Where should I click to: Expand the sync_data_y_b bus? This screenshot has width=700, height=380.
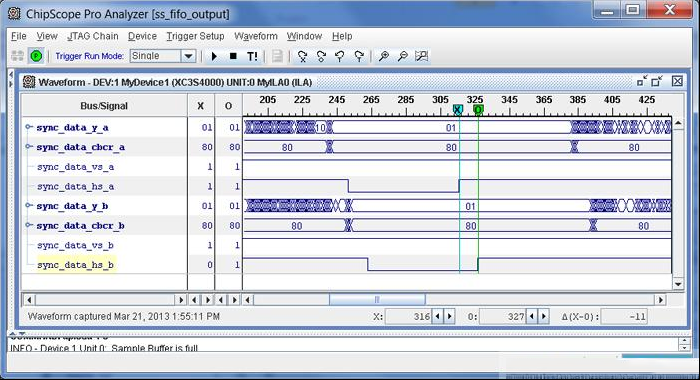click(x=29, y=205)
